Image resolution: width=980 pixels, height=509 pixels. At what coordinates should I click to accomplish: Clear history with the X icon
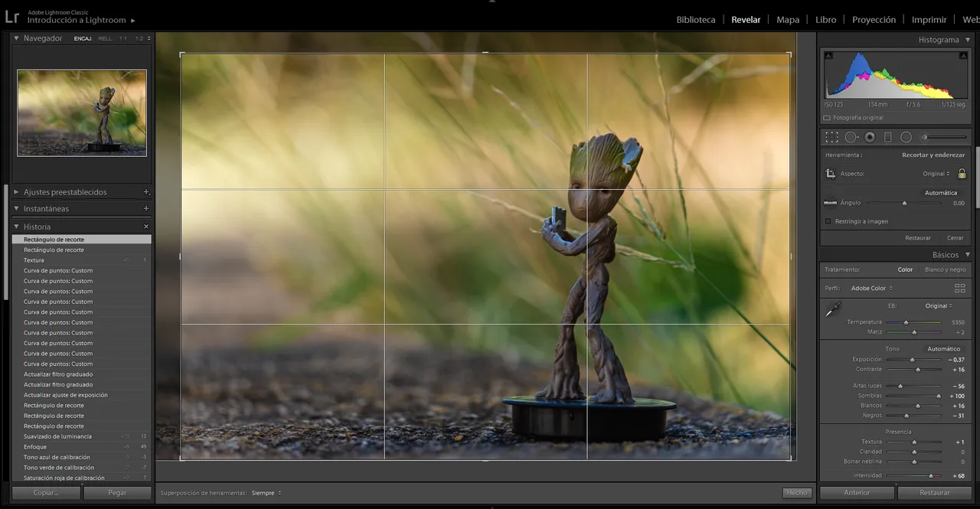point(146,227)
